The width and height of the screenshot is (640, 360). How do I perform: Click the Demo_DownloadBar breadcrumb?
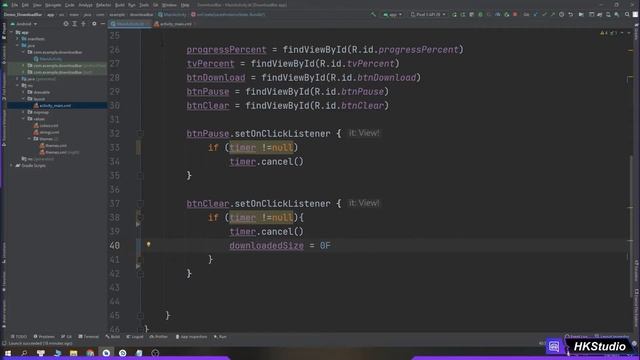point(23,14)
